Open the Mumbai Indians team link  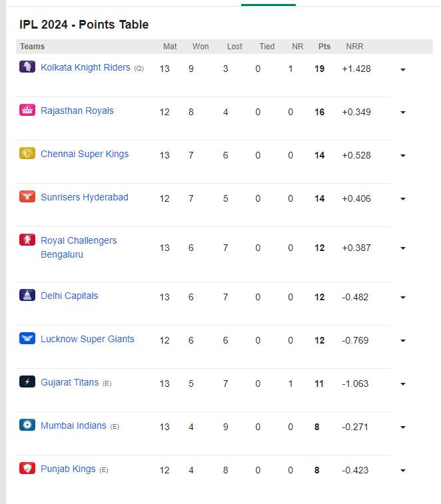click(73, 425)
